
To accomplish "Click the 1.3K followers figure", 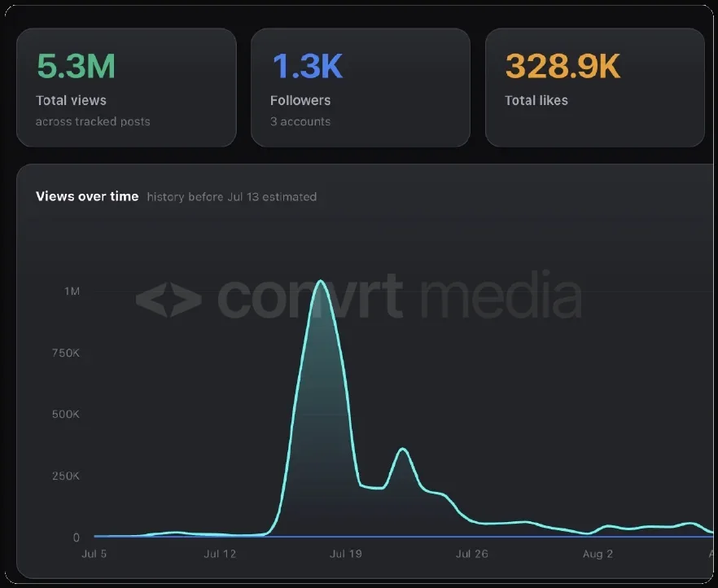I will (x=307, y=67).
